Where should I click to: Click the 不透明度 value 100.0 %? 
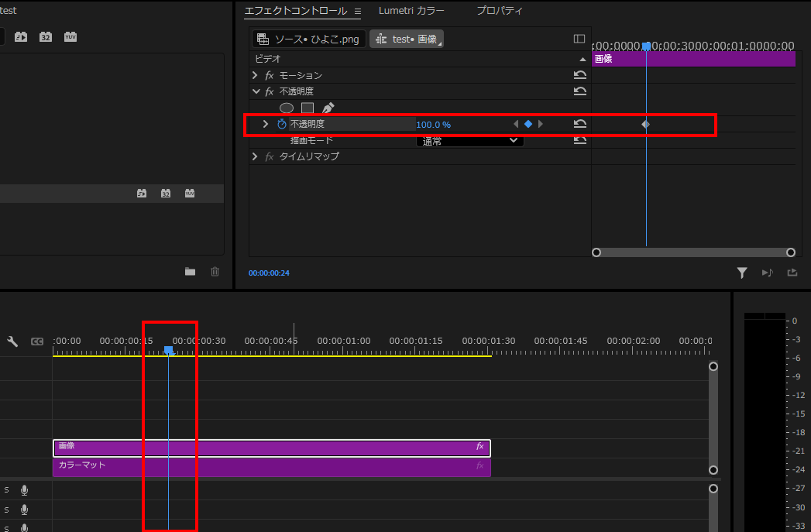coord(433,125)
